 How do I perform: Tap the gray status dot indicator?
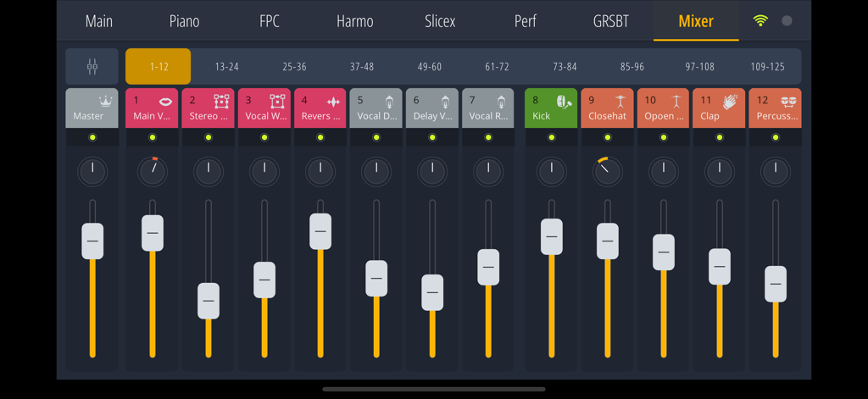point(787,21)
